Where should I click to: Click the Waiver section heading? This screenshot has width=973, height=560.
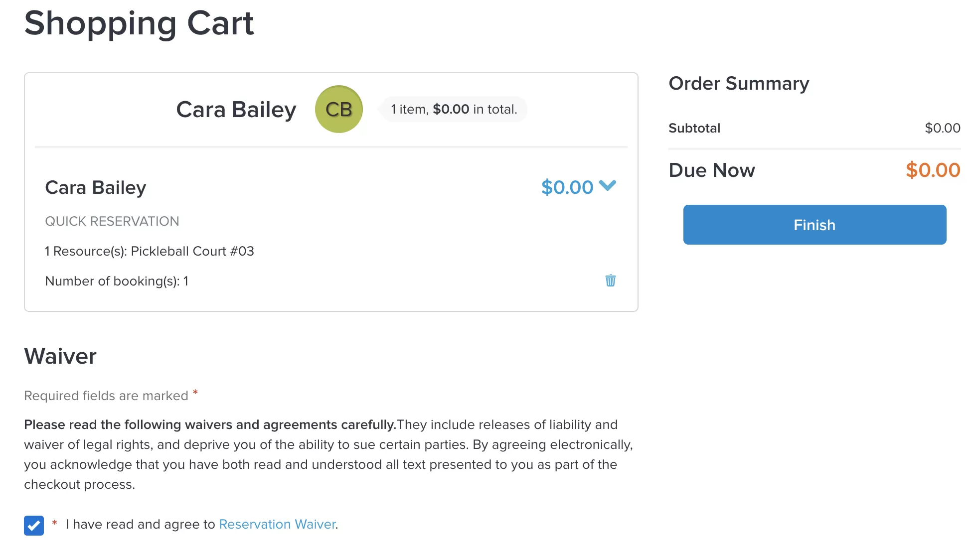(x=60, y=356)
